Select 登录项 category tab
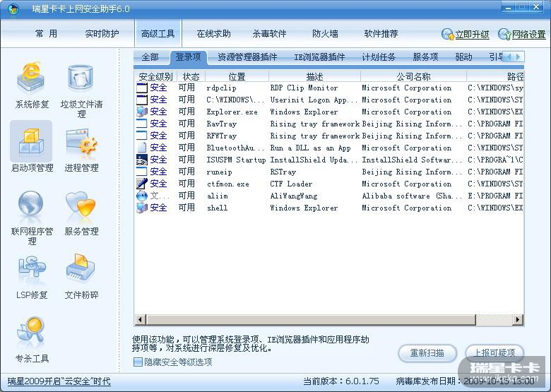 coord(189,57)
